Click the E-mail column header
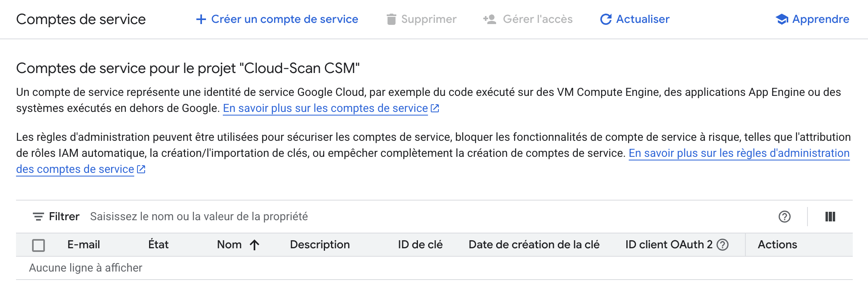Screen dimensions: 868x292 tap(83, 245)
